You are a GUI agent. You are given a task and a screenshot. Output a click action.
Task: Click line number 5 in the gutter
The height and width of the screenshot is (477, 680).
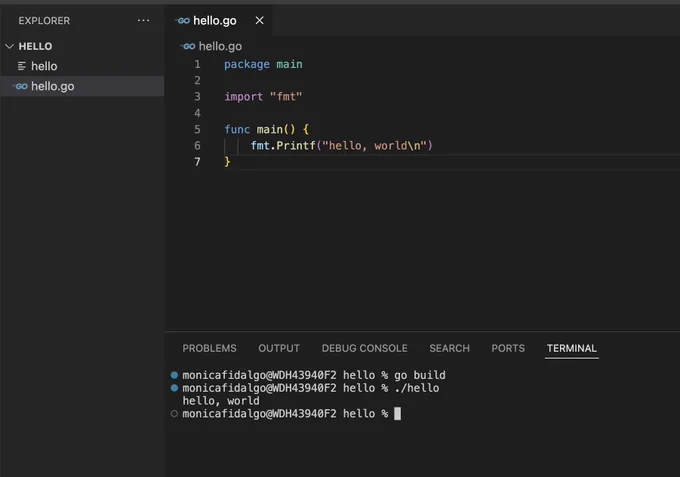click(197, 129)
